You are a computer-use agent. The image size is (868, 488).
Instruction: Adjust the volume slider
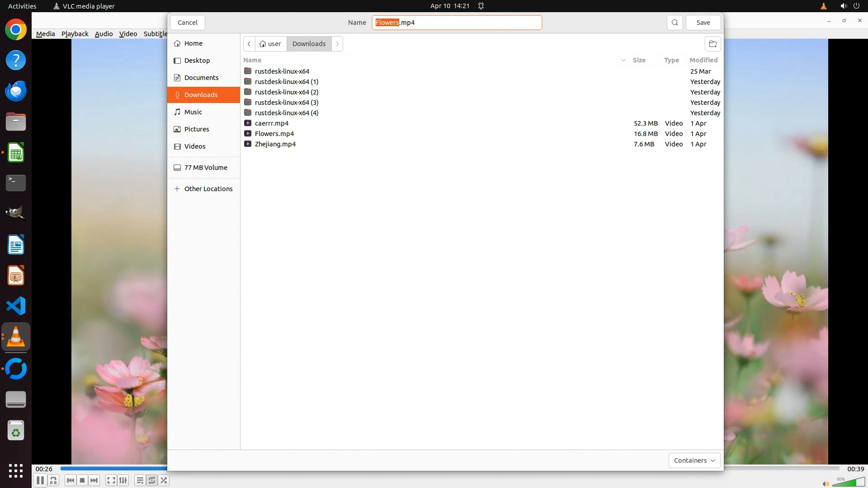click(x=849, y=483)
